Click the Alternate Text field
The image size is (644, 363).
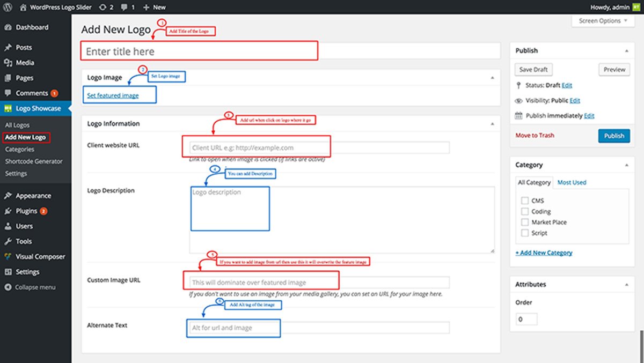(x=319, y=328)
